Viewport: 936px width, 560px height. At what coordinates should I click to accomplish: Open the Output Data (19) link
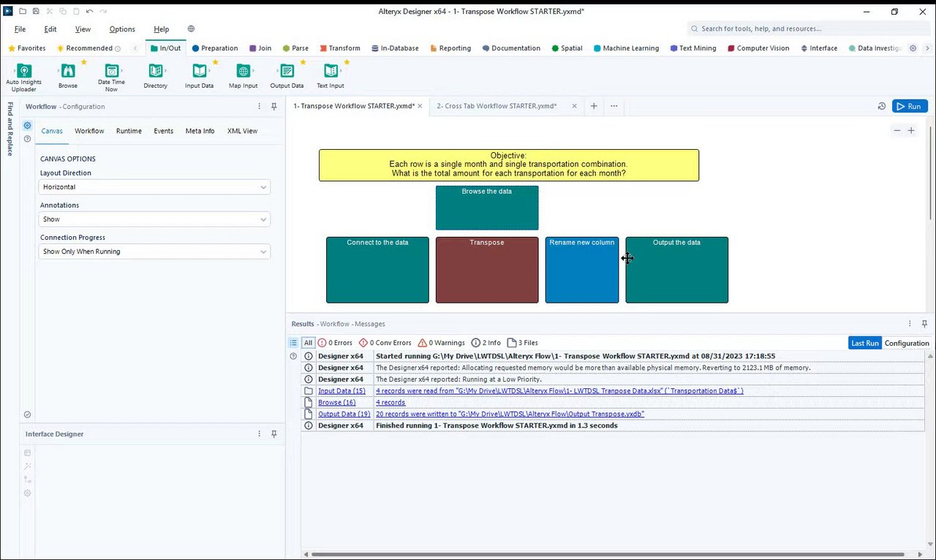click(344, 415)
